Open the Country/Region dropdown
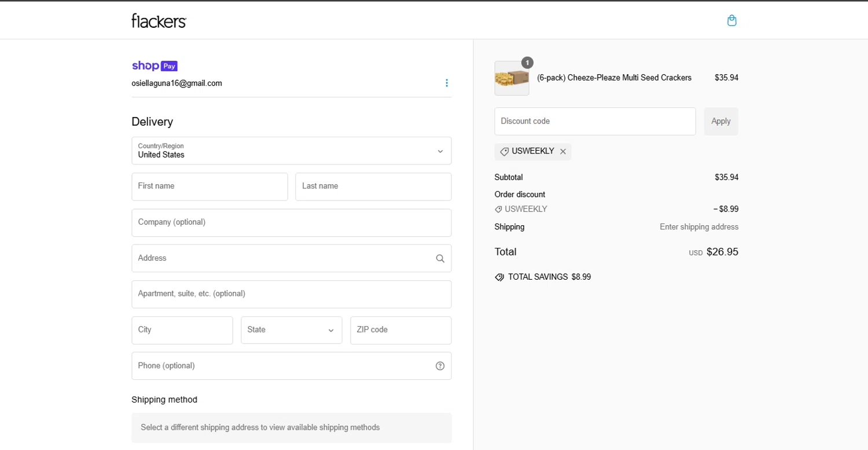 pyautogui.click(x=291, y=151)
